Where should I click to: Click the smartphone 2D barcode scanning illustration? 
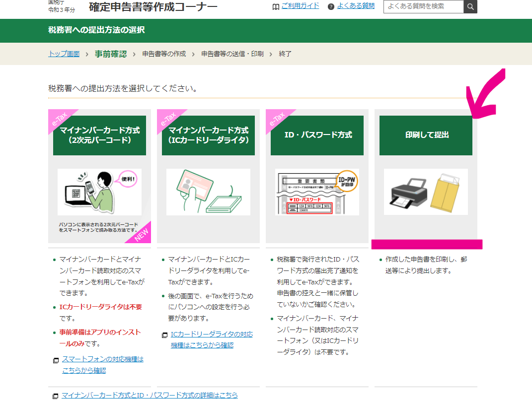[99, 192]
